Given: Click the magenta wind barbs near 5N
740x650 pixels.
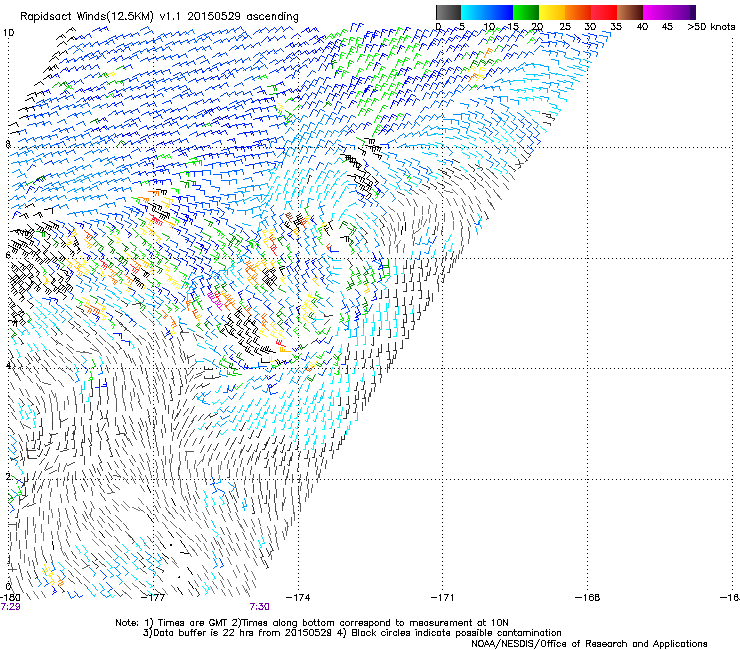Looking at the screenshot, I should coord(215,300).
